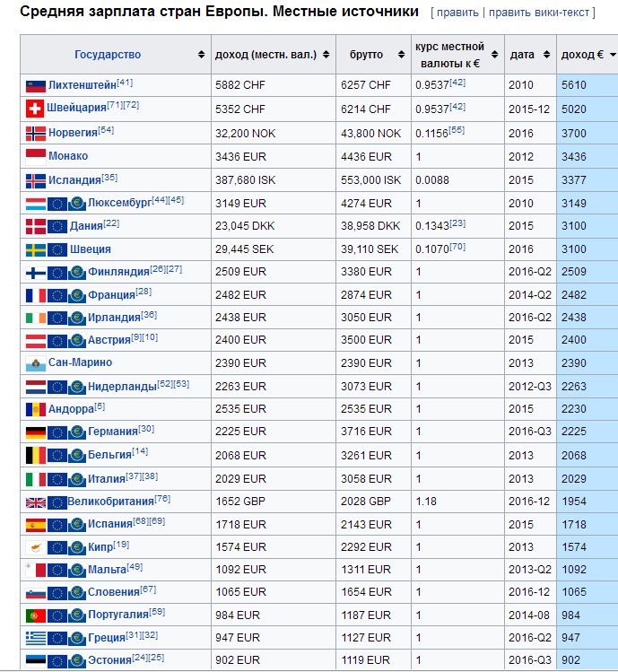Click the править section edit link

[457, 13]
